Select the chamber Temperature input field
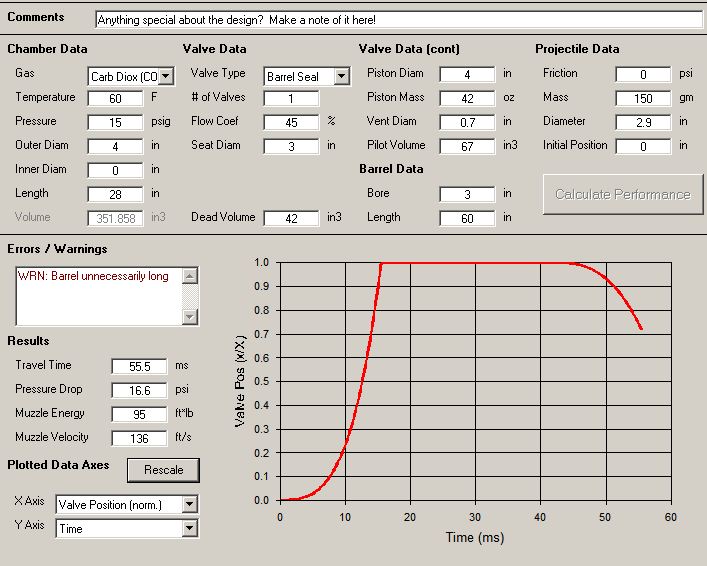Viewport: 707px width, 566px height. pos(115,98)
